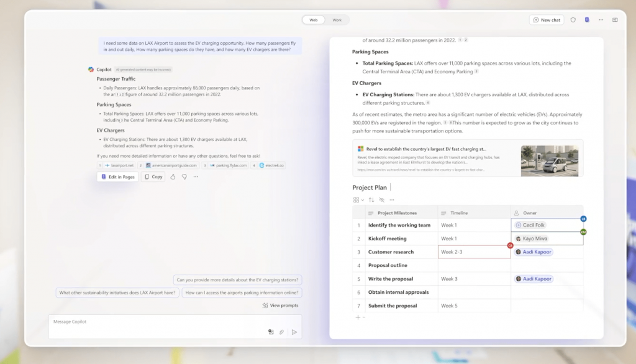Click the EV charging car thumbnail image
Screen dimensions: 636x364
coord(550,161)
